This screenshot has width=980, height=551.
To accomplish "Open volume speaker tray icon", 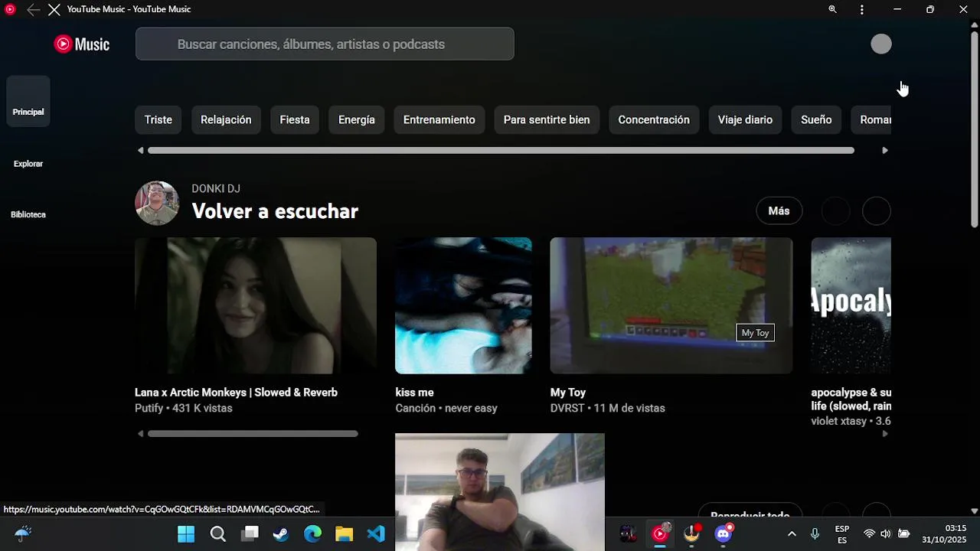I will coord(886,534).
